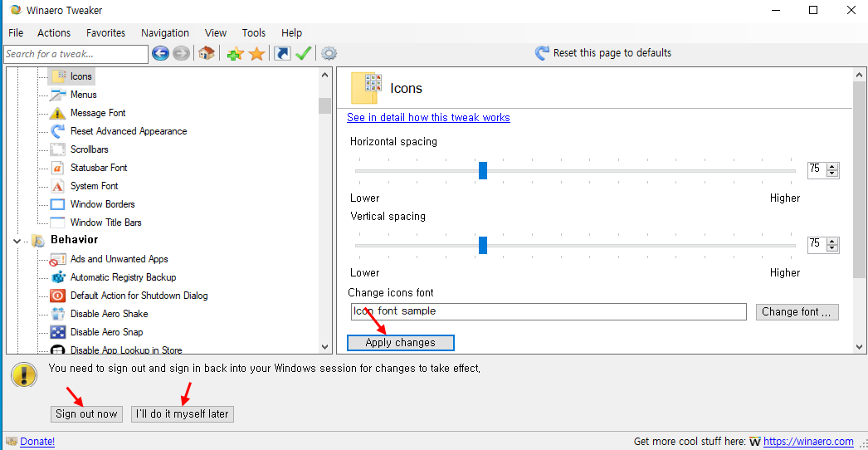Click the grey Forward navigation arrow
868x450 pixels.
[x=181, y=54]
